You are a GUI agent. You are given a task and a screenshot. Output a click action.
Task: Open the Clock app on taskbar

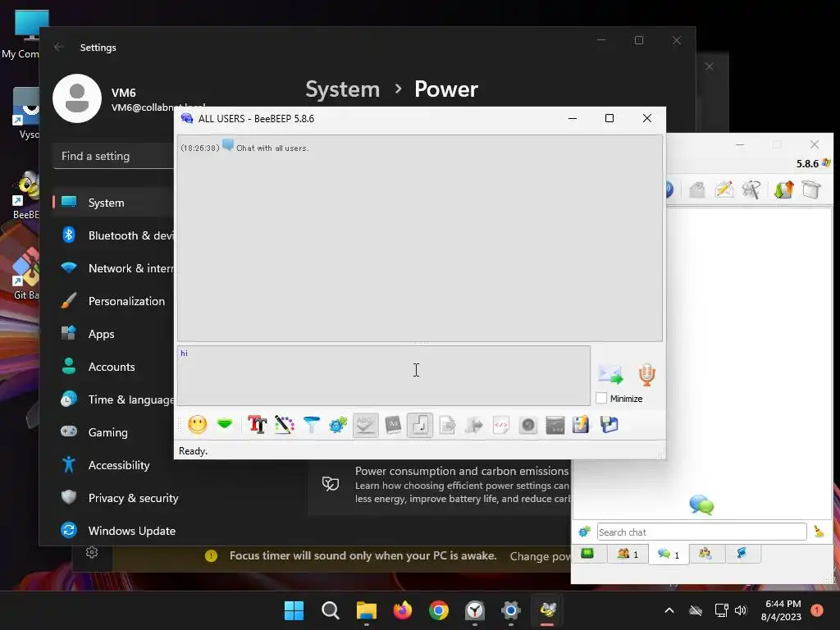tap(475, 610)
